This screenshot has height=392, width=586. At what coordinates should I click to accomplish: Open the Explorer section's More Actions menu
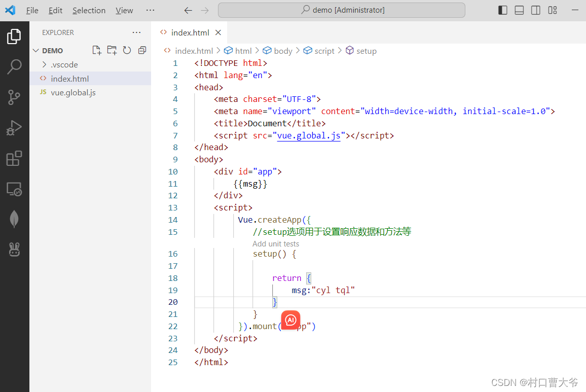point(136,32)
